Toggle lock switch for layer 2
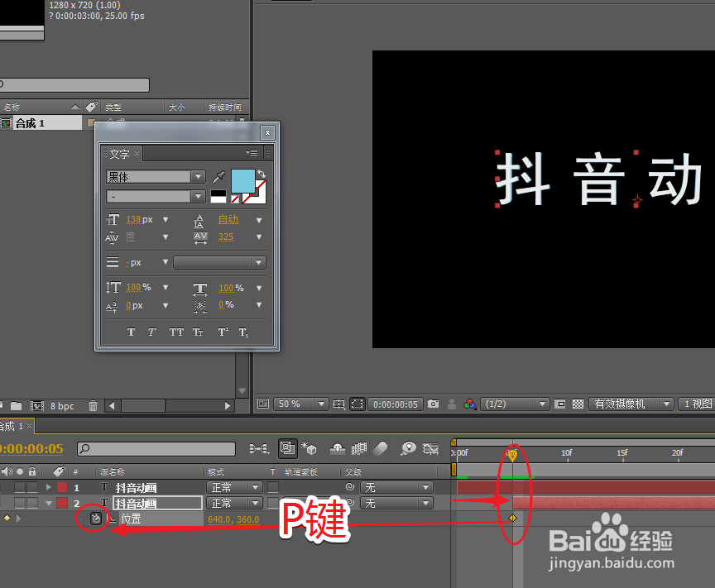Screen dimensions: 715x588 [32, 503]
